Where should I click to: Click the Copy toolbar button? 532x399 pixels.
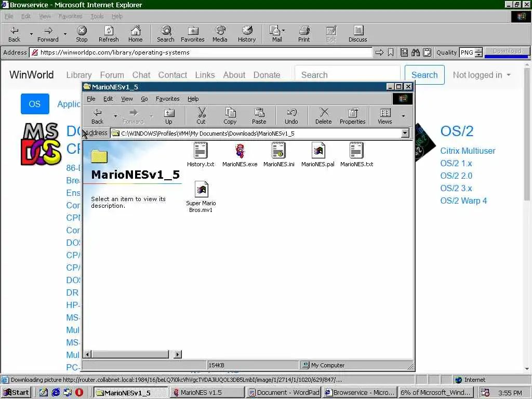(230, 116)
